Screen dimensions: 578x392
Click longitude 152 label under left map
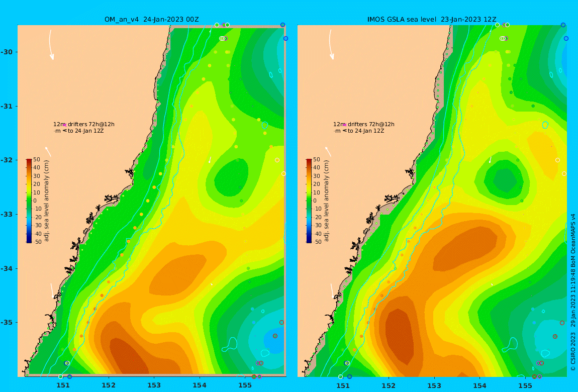click(109, 385)
